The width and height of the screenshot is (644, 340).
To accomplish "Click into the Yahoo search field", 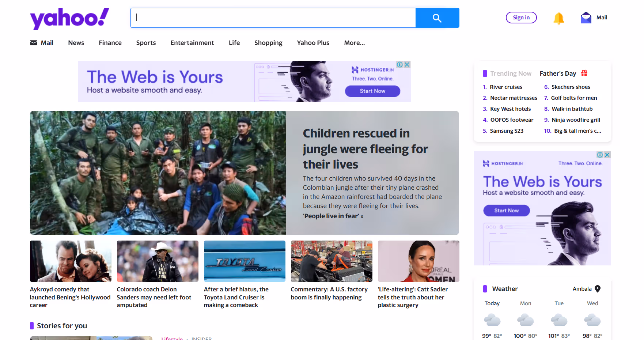I will coord(273,18).
